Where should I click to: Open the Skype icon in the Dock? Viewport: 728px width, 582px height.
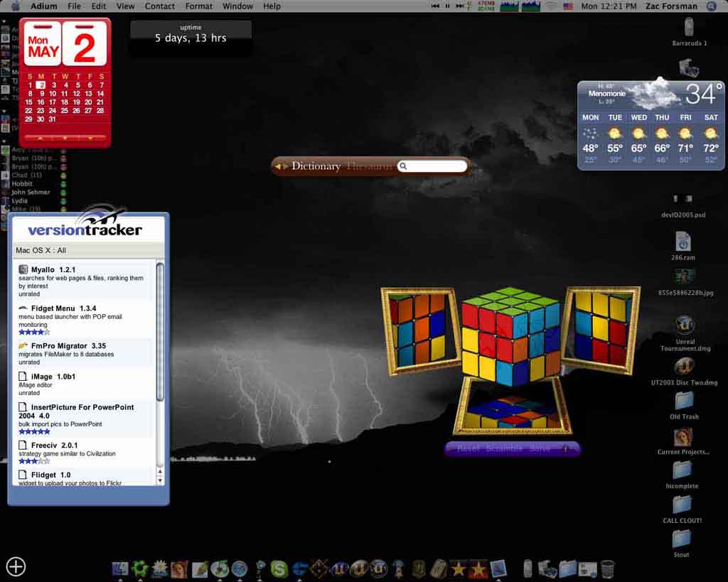tap(279, 568)
